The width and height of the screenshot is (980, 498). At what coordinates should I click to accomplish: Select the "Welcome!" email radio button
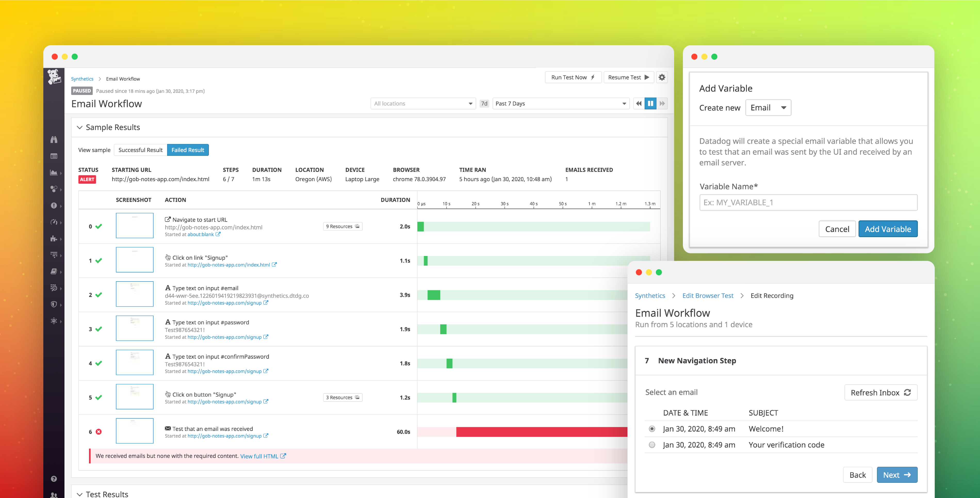click(x=652, y=429)
